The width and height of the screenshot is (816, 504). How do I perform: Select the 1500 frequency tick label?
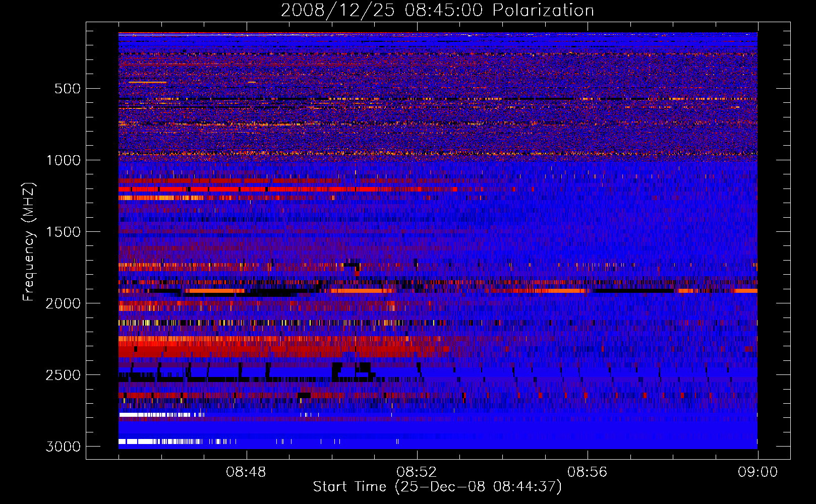point(64,232)
